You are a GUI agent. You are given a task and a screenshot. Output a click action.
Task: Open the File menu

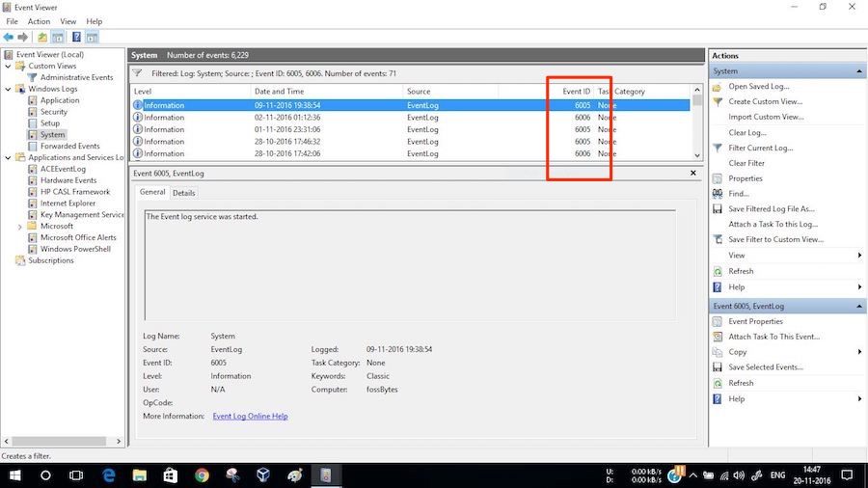point(13,21)
